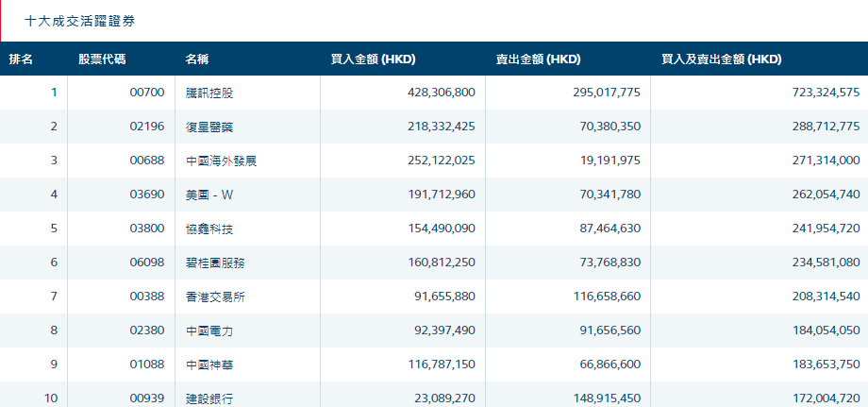
Task: Select the 買入及賣出金額 (HKD) column header
Action: (x=722, y=59)
